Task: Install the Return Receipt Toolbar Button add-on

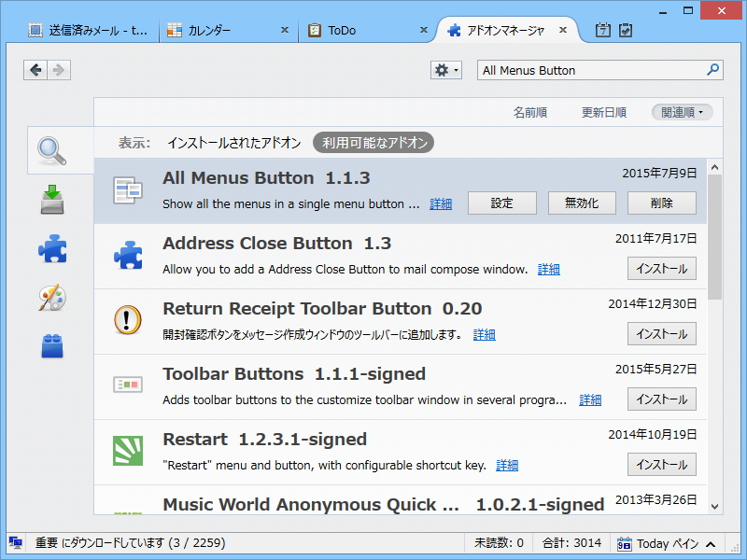Action: pyautogui.click(x=662, y=333)
